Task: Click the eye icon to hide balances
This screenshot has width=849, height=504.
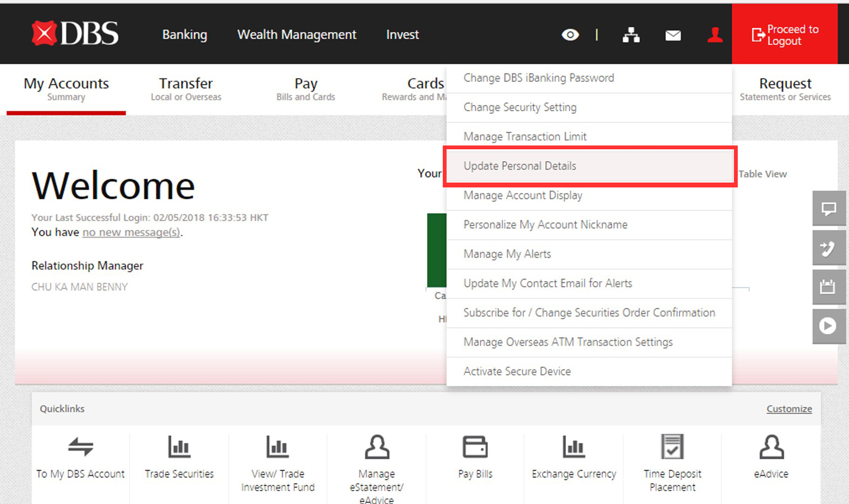Action: [570, 35]
